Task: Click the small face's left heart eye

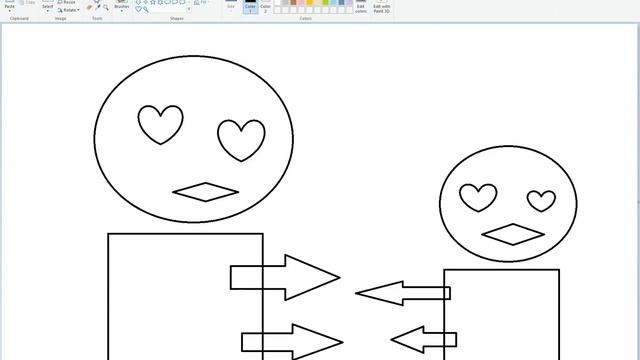Action: coord(478,198)
